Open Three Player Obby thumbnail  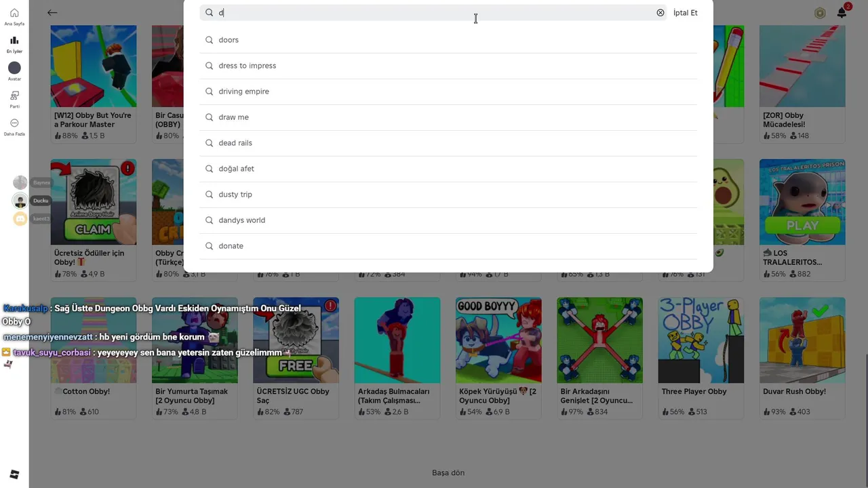701,340
